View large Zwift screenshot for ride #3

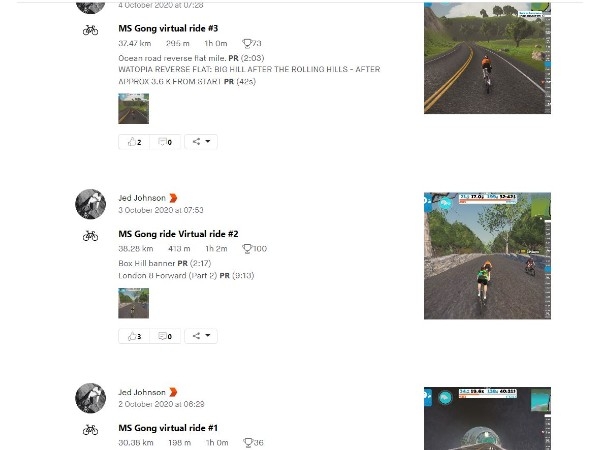[x=487, y=58]
